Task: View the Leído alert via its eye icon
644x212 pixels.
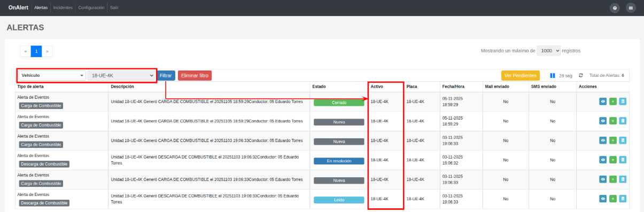Action: click(603, 199)
